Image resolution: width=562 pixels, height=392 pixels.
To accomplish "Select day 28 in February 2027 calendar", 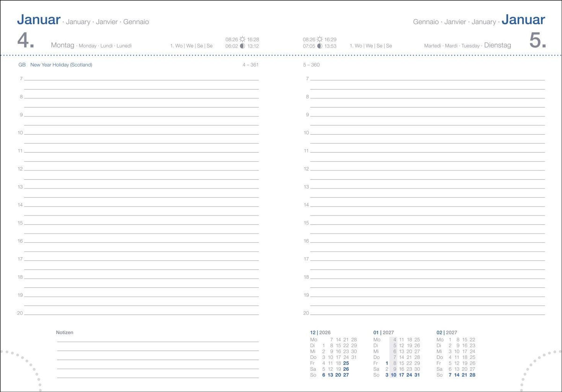I will pyautogui.click(x=472, y=375).
